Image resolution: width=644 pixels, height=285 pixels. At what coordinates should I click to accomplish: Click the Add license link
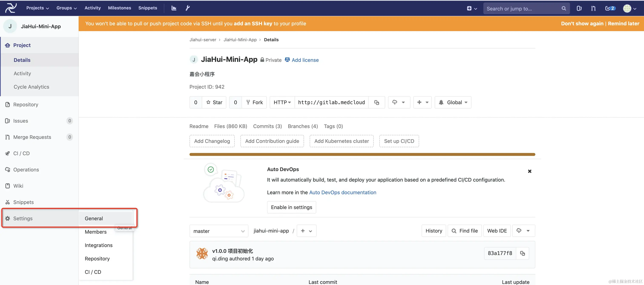pyautogui.click(x=302, y=60)
